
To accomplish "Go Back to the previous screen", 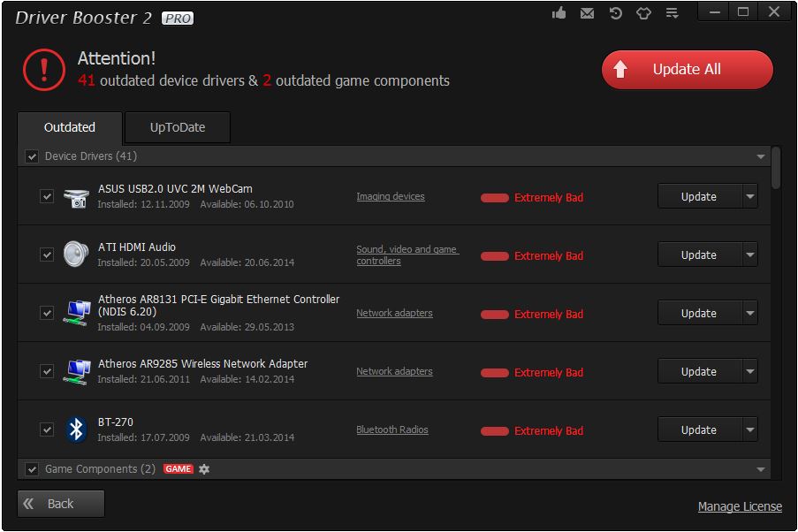I will [61, 504].
